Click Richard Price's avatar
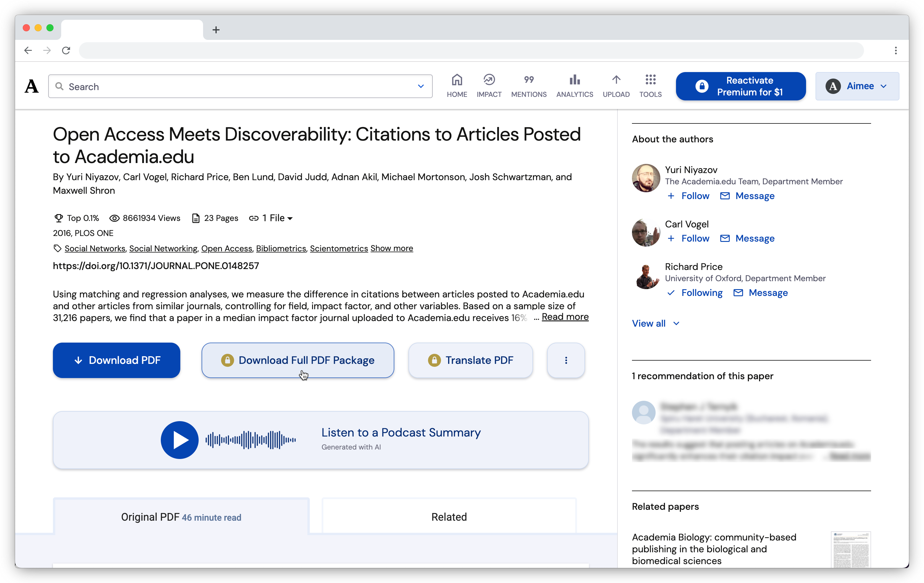This screenshot has width=924, height=583. (646, 275)
